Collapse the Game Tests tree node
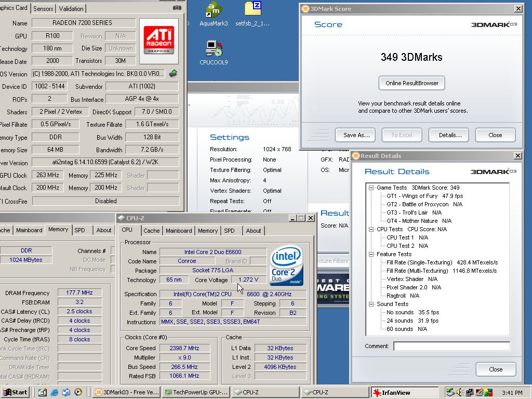 [371, 188]
